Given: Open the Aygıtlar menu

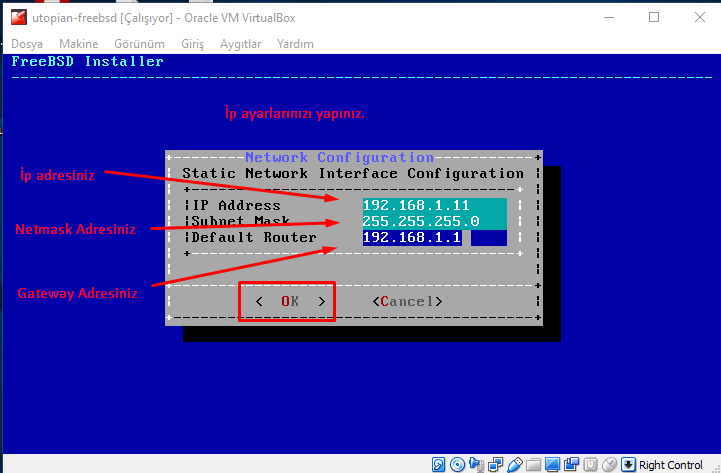Looking at the screenshot, I should coord(240,44).
